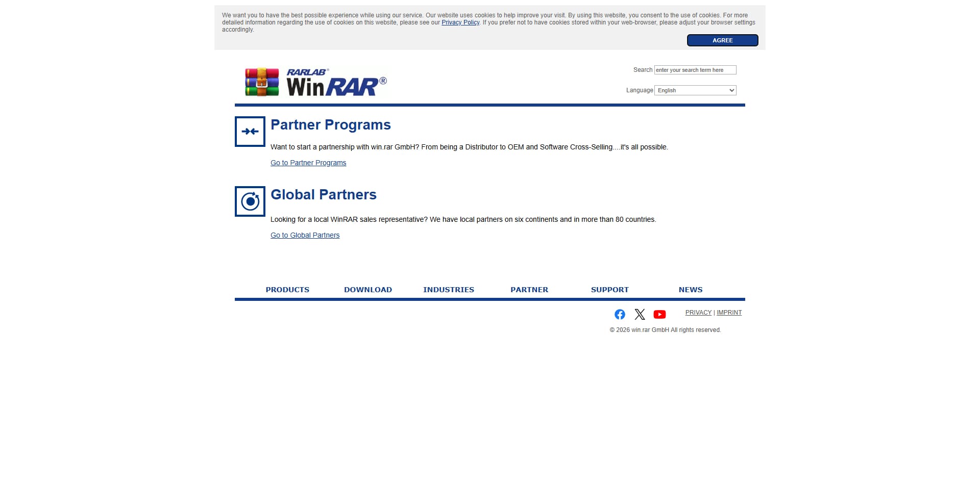The width and height of the screenshot is (980, 486).
Task: Open the DOWNLOAD menu item
Action: 368,290
